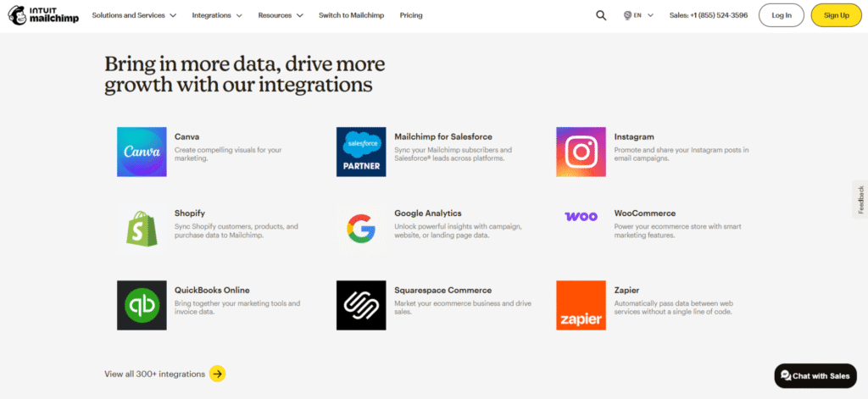Open Switch to Mailchimp page
Screen dimensions: 868x399
pos(351,15)
